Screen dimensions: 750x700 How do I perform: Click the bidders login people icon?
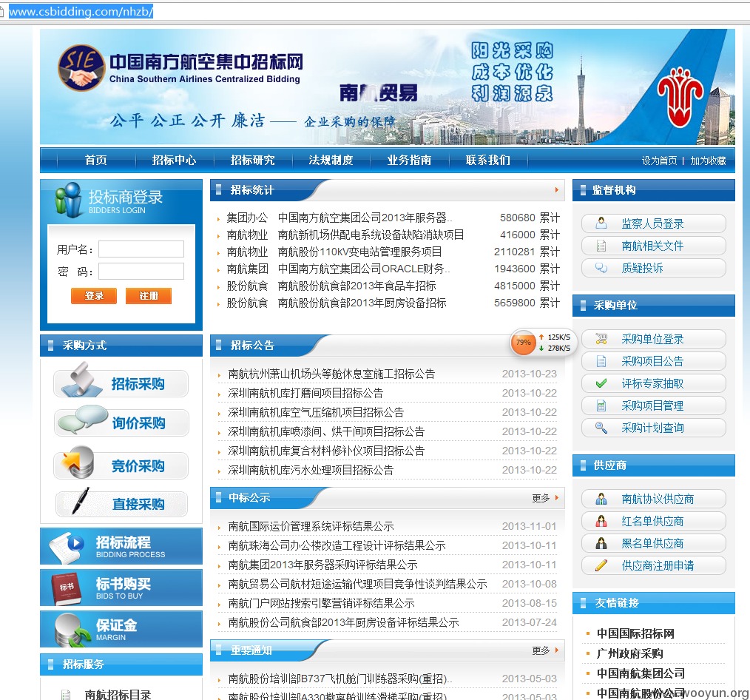(68, 200)
